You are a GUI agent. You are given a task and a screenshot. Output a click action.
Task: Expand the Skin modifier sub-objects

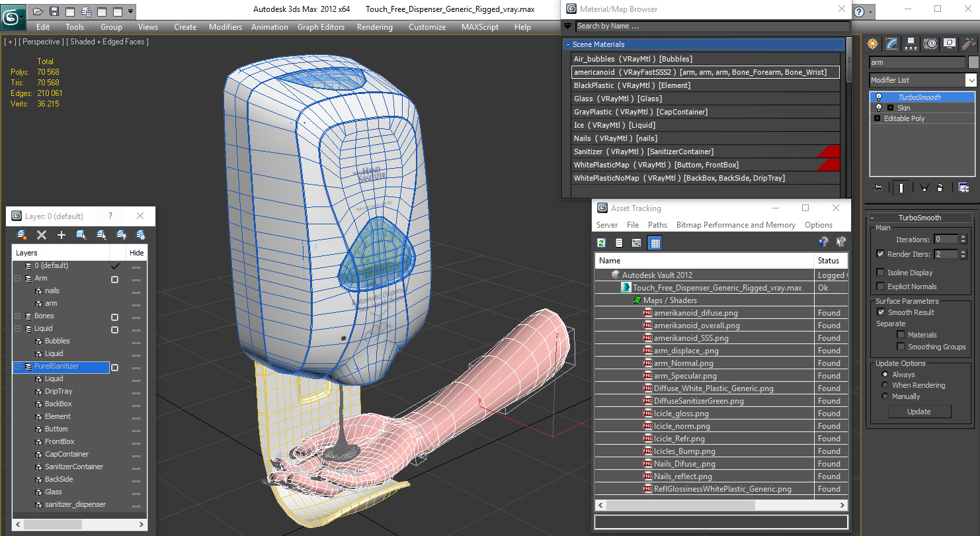[890, 108]
